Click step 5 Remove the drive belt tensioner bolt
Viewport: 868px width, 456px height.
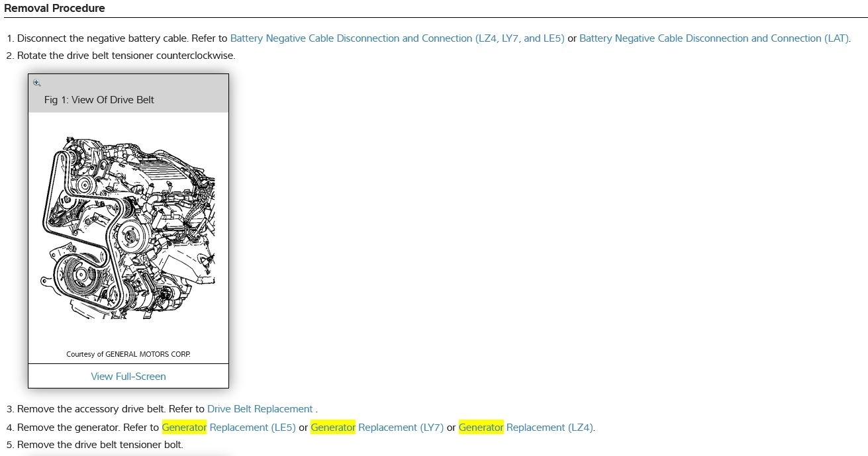click(x=100, y=445)
